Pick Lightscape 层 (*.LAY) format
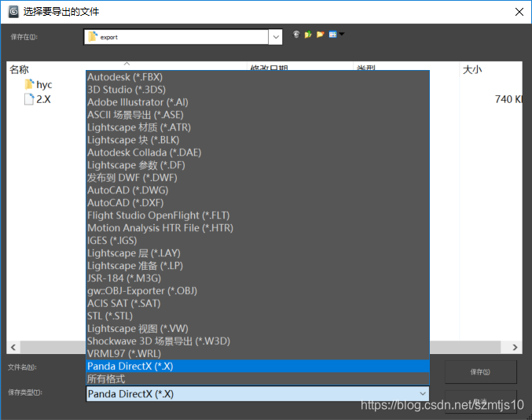This screenshot has height=420, width=532. pyautogui.click(x=258, y=253)
